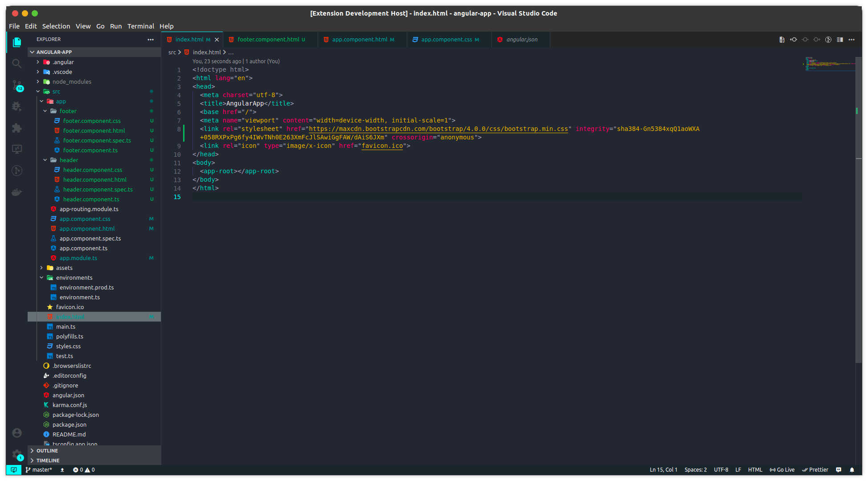Collapse the header folder
The width and height of the screenshot is (868, 481).
point(94,160)
